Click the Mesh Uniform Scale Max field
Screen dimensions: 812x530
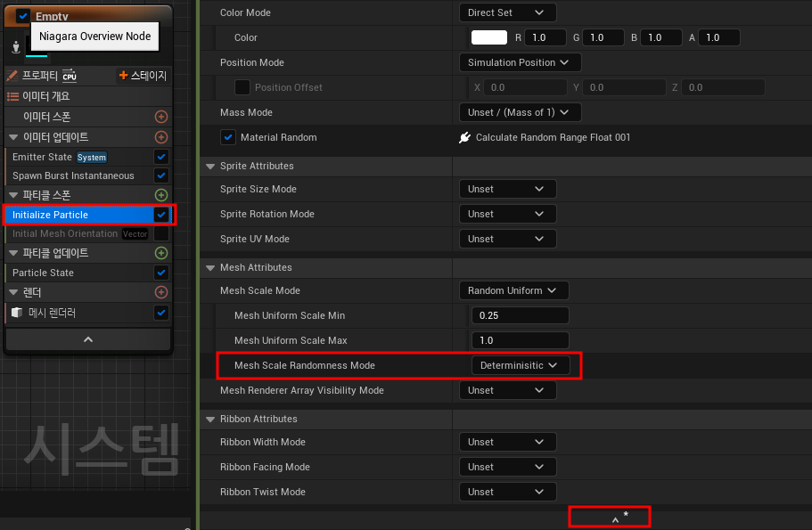(520, 340)
